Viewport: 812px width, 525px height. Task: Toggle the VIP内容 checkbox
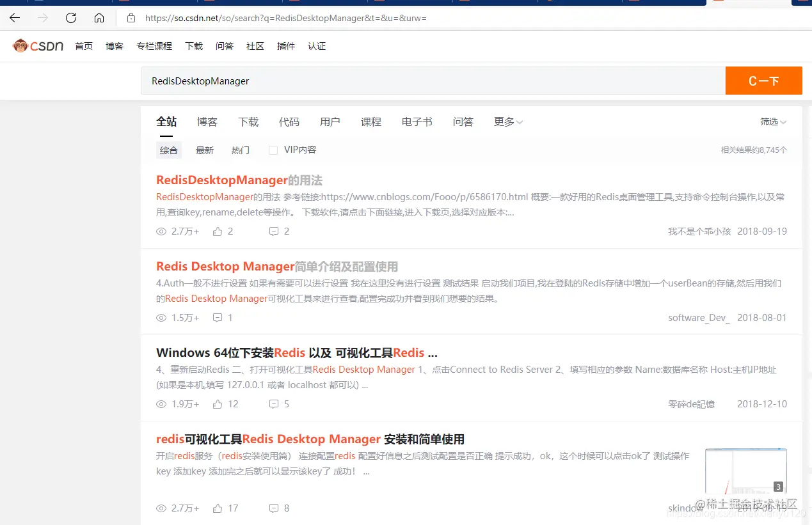tap(273, 150)
